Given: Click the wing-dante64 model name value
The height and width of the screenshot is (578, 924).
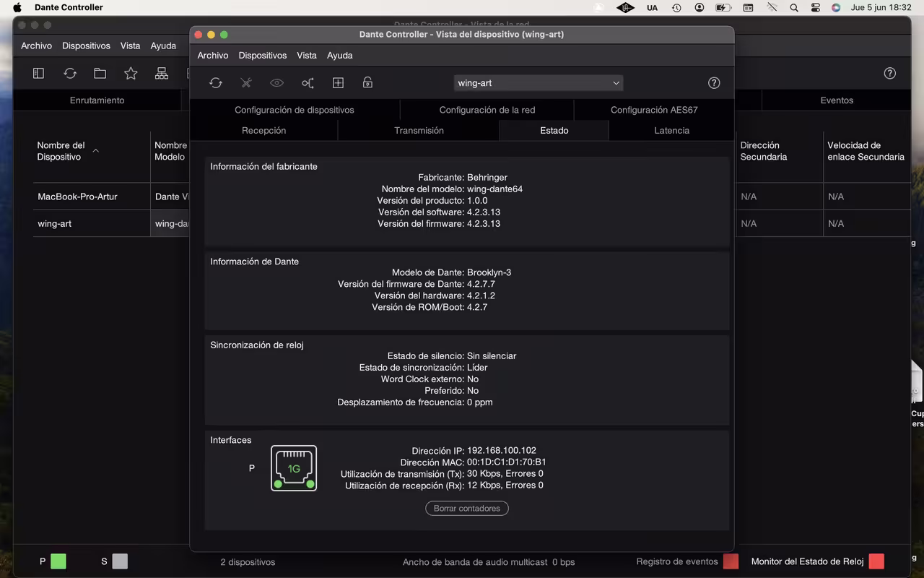Looking at the screenshot, I should tap(495, 189).
